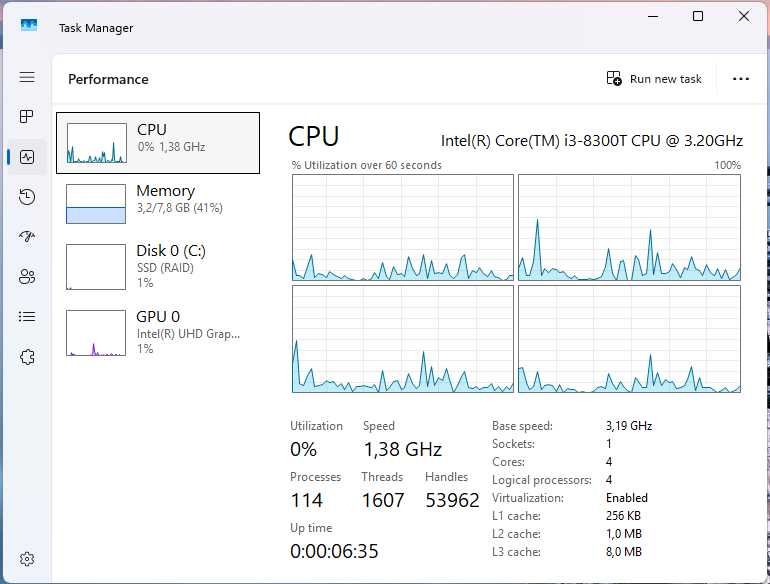Open Startup apps from sidebar
The height and width of the screenshot is (584, 770).
tap(27, 237)
